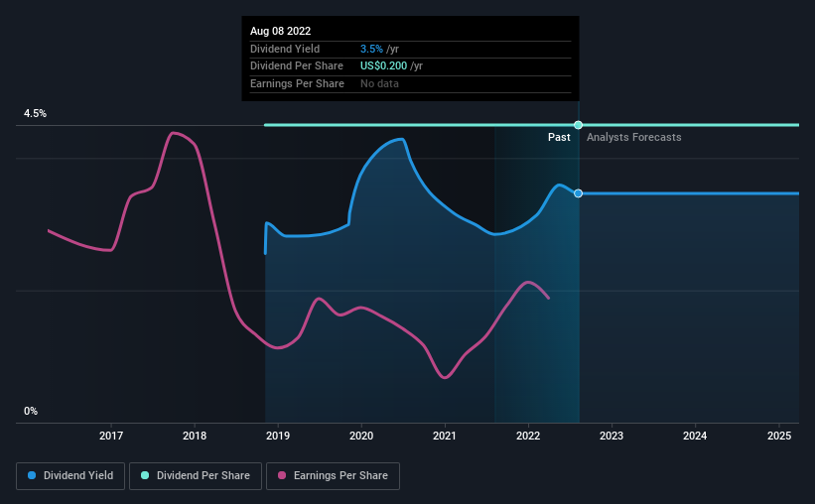Click the pink Earnings Per Share legend dot
The height and width of the screenshot is (504, 815).
click(282, 475)
